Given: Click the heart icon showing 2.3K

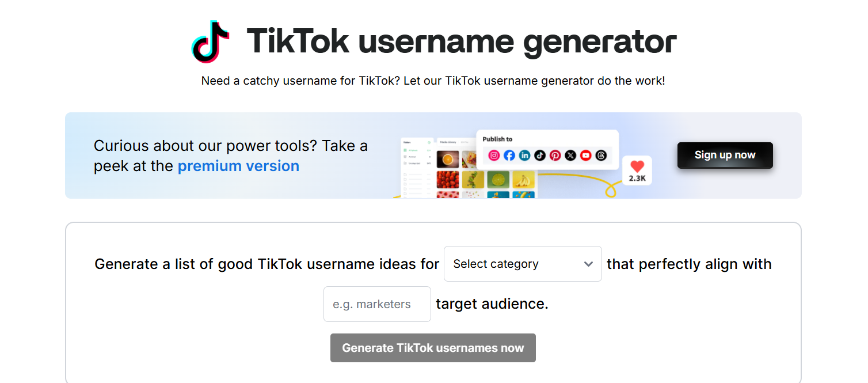Looking at the screenshot, I should point(636,166).
